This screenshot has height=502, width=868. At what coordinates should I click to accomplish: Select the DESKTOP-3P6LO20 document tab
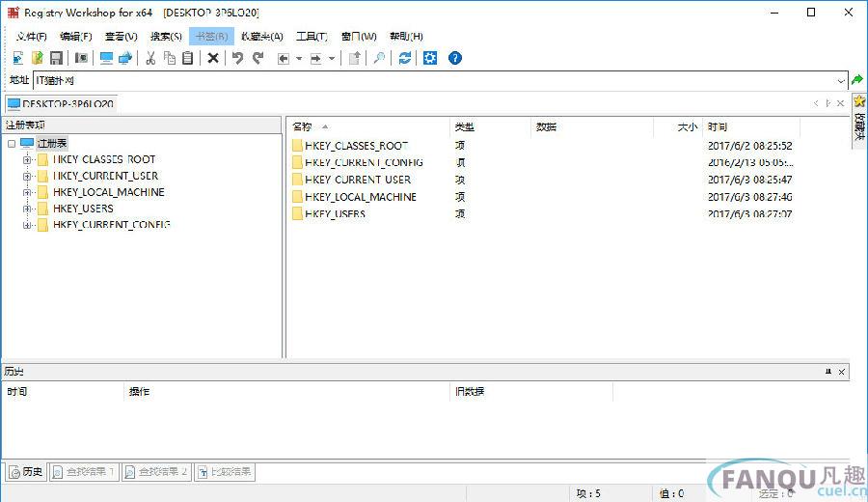[x=61, y=103]
